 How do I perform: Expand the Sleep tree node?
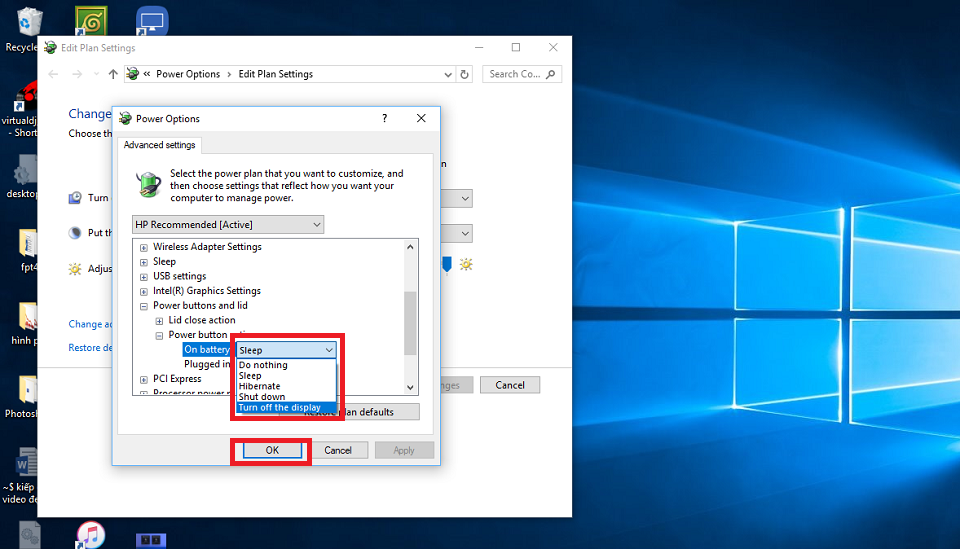click(144, 262)
